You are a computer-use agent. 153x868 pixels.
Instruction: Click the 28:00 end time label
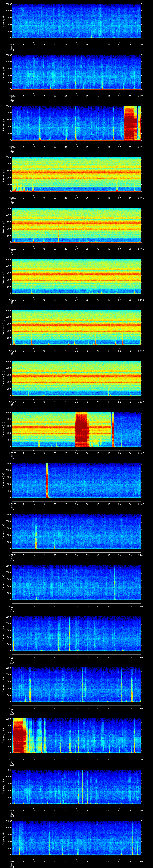[141, 300]
